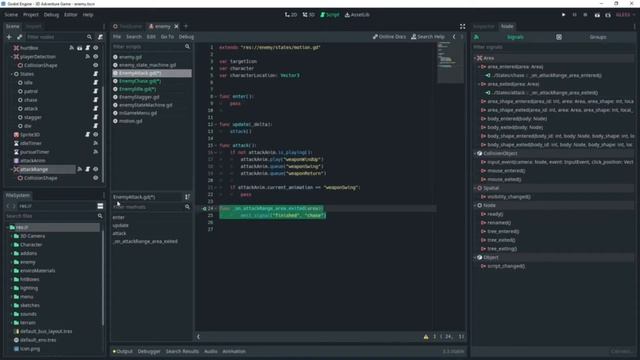Click the instance scene chain icon
This screenshot has width=640, height=360.
(x=19, y=37)
